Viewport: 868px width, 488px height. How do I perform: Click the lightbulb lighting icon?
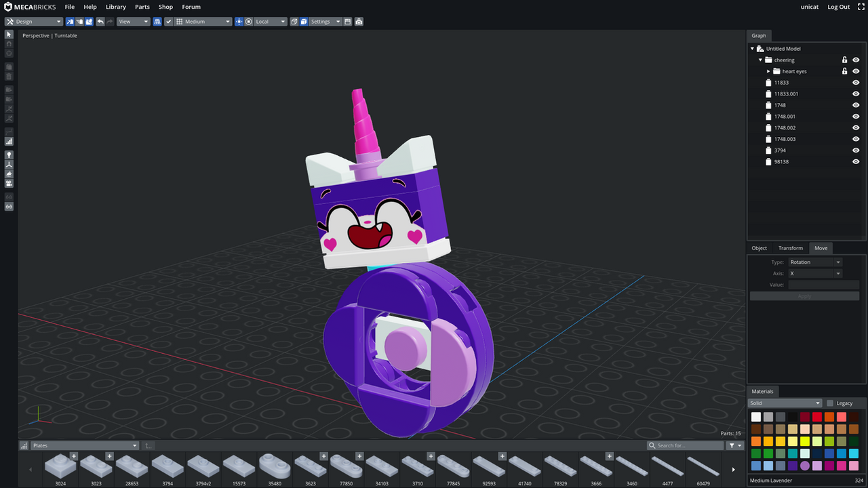pos(9,155)
